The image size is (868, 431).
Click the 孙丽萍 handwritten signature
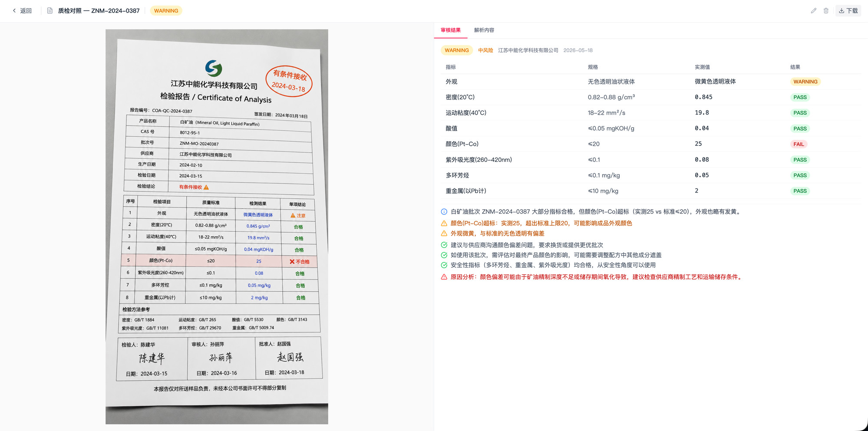221,357
